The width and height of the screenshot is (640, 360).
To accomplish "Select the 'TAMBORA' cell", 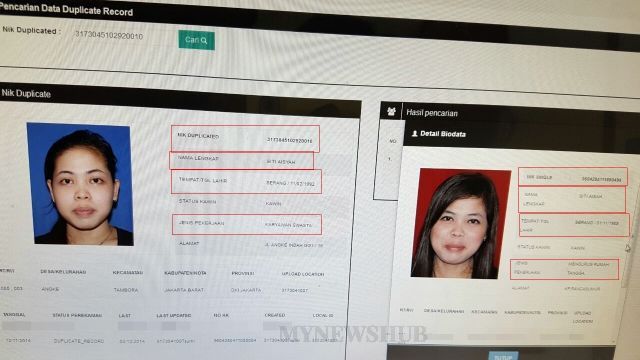I will (x=126, y=290).
